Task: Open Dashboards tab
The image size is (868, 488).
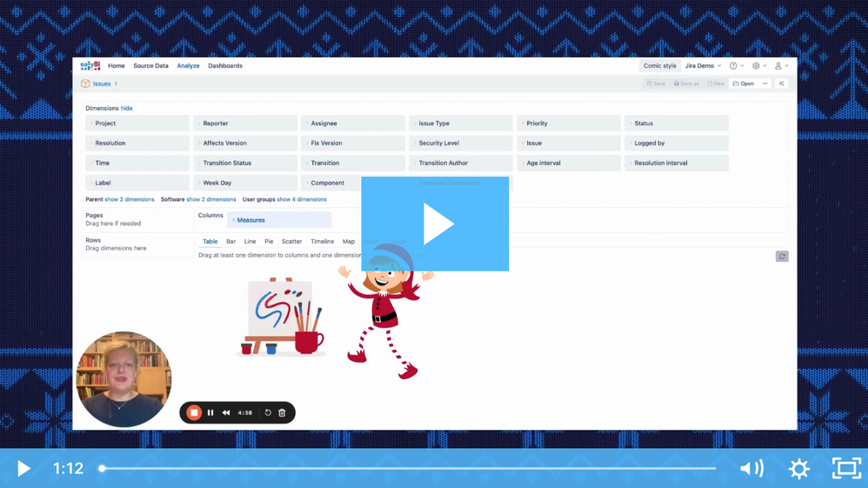Action: click(x=225, y=65)
